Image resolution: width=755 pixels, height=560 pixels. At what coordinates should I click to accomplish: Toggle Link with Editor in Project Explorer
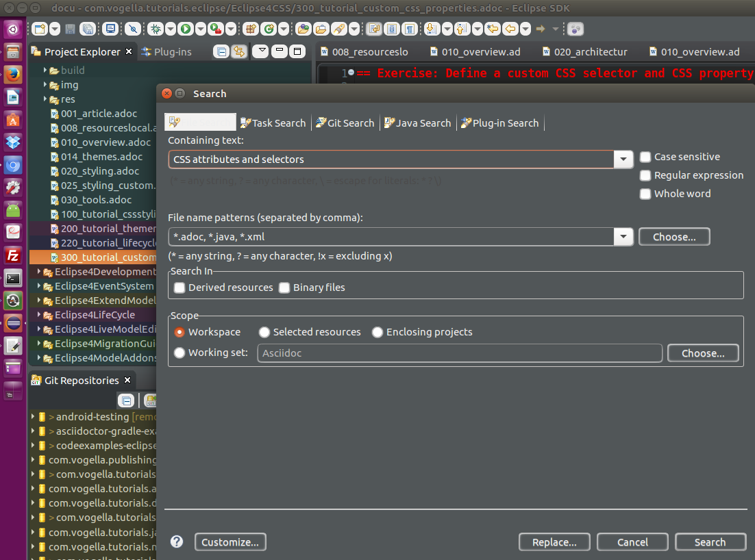click(x=239, y=51)
